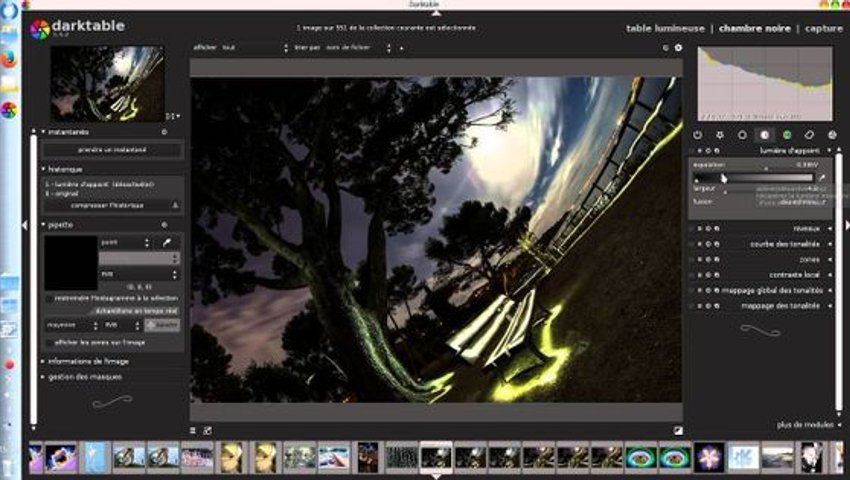The image size is (850, 480).
Task: Toggle sort order arrow after nom de fichier
Action: pyautogui.click(x=402, y=48)
